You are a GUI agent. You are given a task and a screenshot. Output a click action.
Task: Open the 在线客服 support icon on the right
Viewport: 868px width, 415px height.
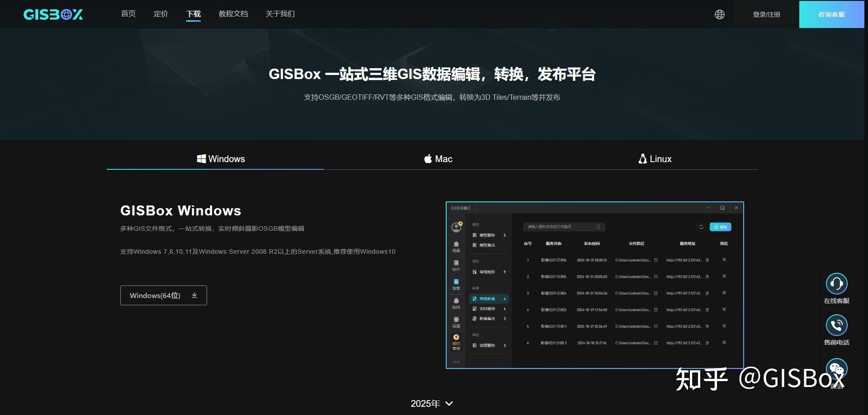point(837,283)
